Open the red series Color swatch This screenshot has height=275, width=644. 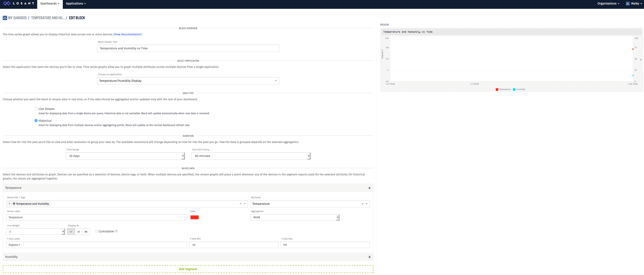coord(194,217)
